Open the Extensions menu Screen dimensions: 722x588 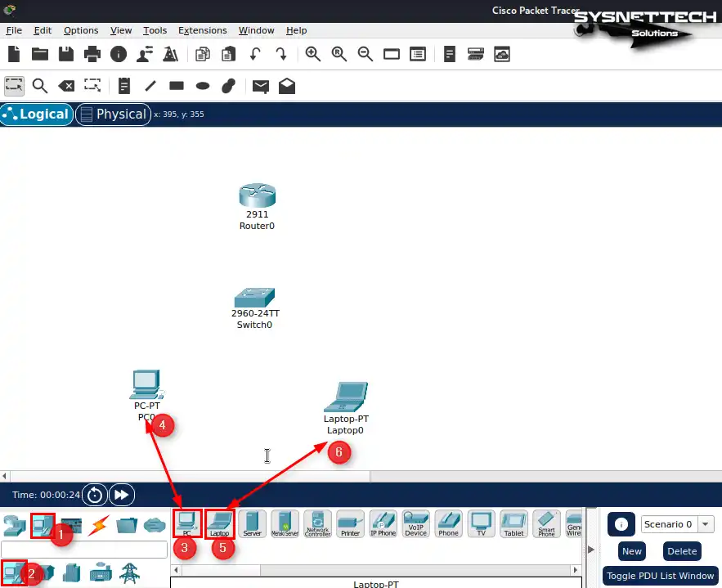[x=203, y=30]
